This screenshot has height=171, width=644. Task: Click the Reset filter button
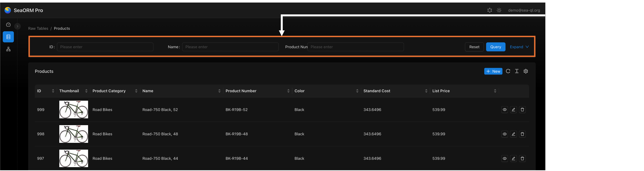pos(474,47)
